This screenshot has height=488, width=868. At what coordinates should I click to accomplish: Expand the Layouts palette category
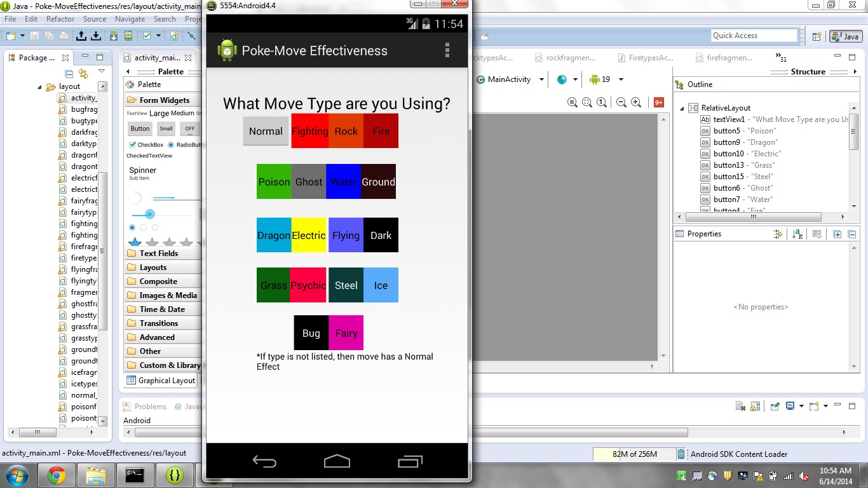(163, 268)
